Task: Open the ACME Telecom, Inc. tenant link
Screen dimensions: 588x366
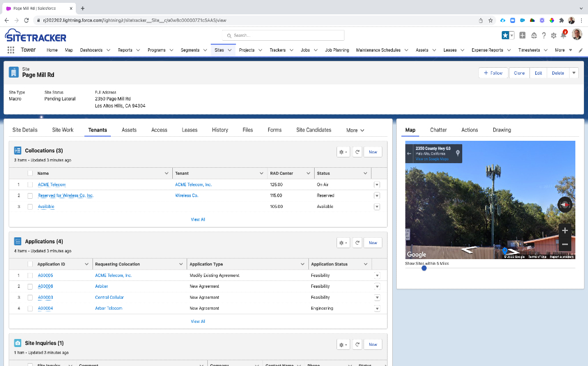Action: pos(194,184)
